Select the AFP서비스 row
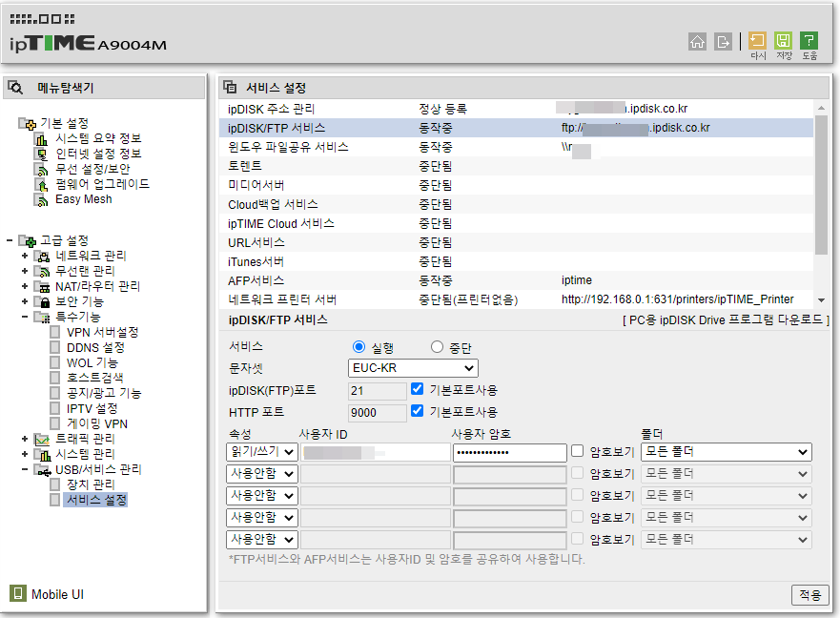Viewport: 840px width, 618px height. point(516,280)
